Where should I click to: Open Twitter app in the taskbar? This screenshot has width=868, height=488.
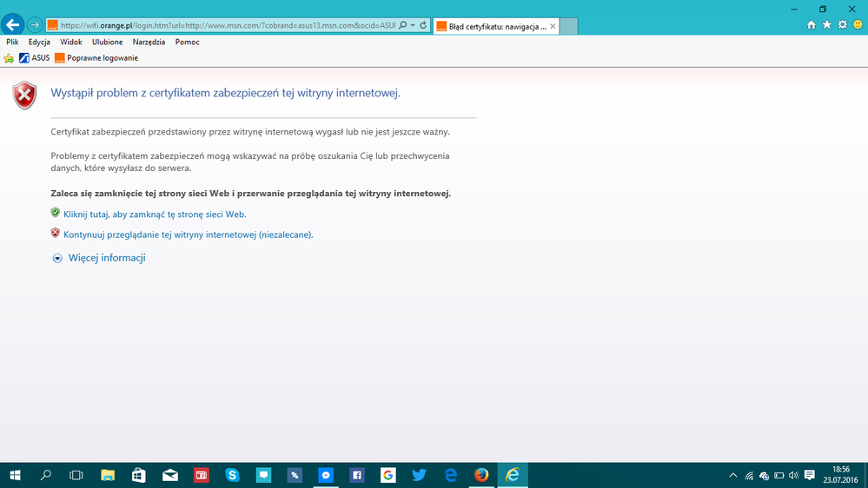(419, 475)
